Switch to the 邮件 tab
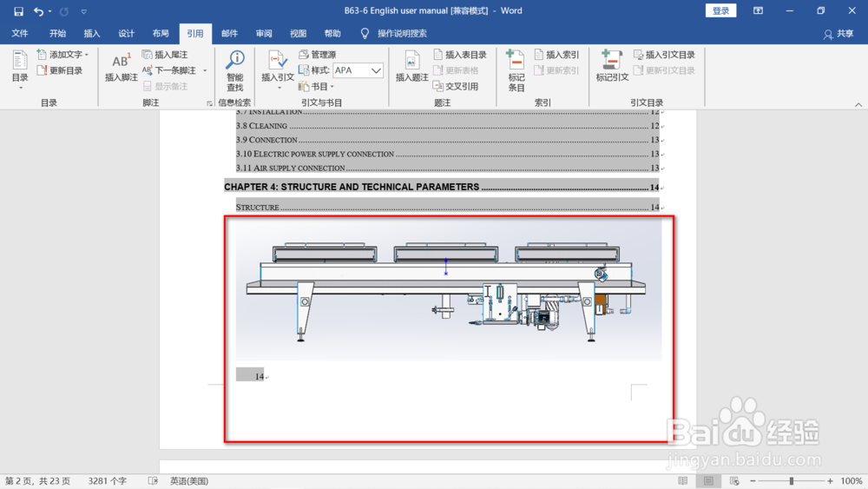This screenshot has height=489, width=868. pyautogui.click(x=229, y=33)
